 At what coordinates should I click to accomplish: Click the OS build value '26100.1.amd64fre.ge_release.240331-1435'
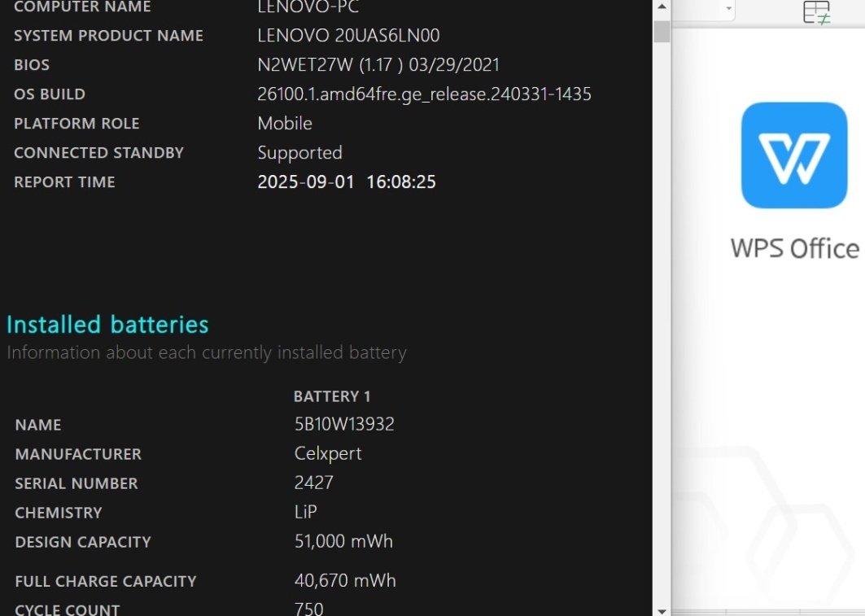pos(424,94)
